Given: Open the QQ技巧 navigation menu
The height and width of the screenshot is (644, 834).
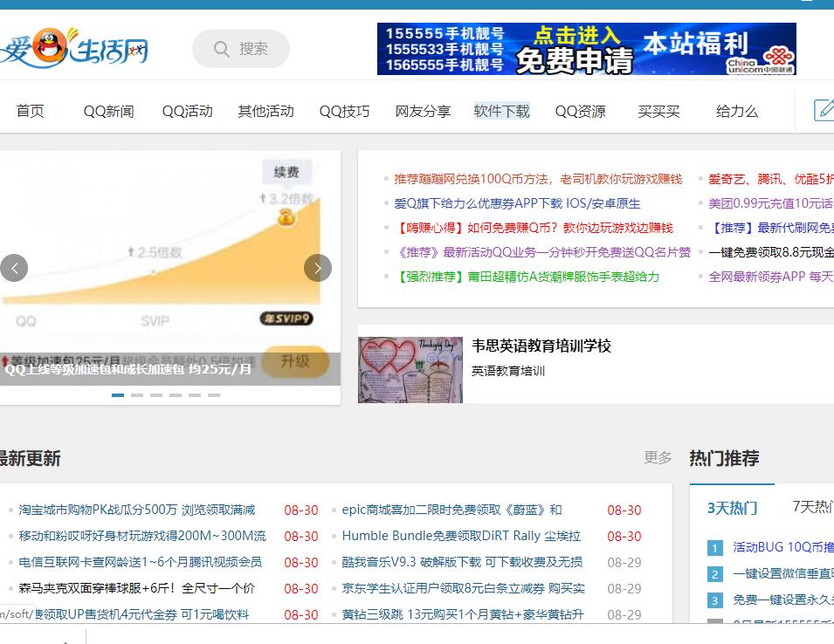Looking at the screenshot, I should coord(344,111).
